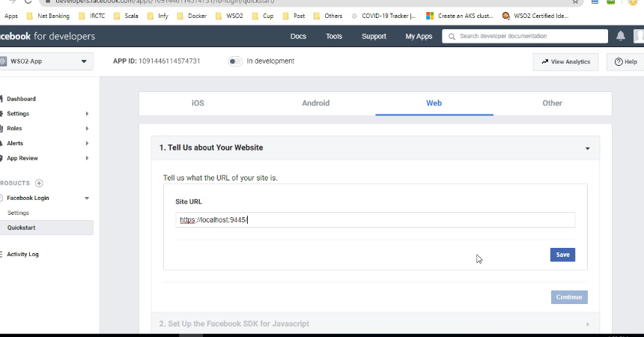Click the IRCTC bookmark folder icon
Viewport: 644px width, 337px height.
pos(82,16)
